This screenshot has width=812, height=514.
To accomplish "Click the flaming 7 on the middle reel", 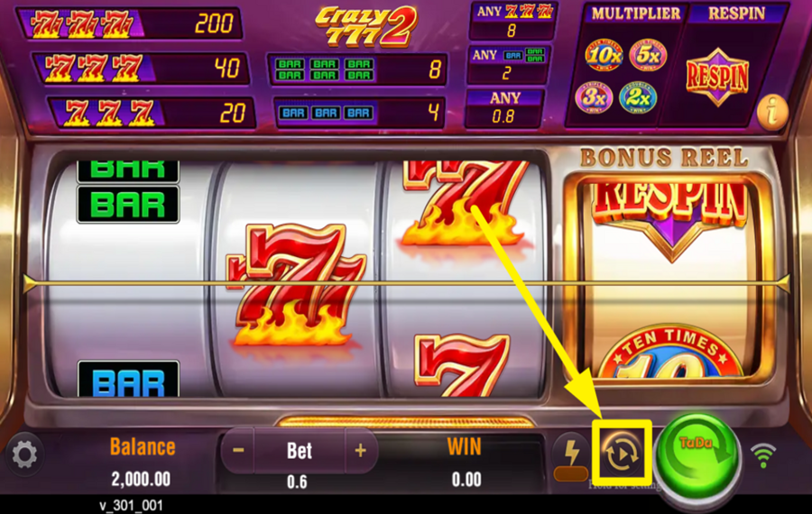I will (x=296, y=285).
